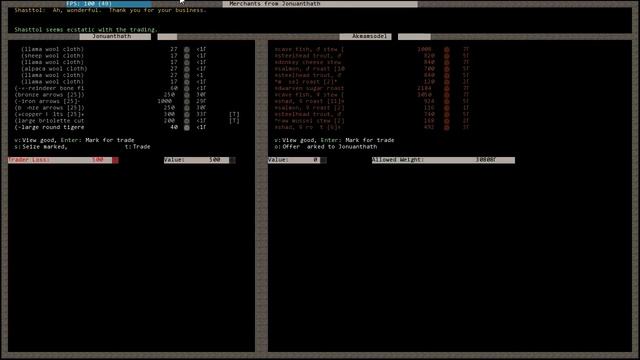Click the FPS counter at the top
Viewport: 640px width, 360px height.
pyautogui.click(x=108, y=4)
